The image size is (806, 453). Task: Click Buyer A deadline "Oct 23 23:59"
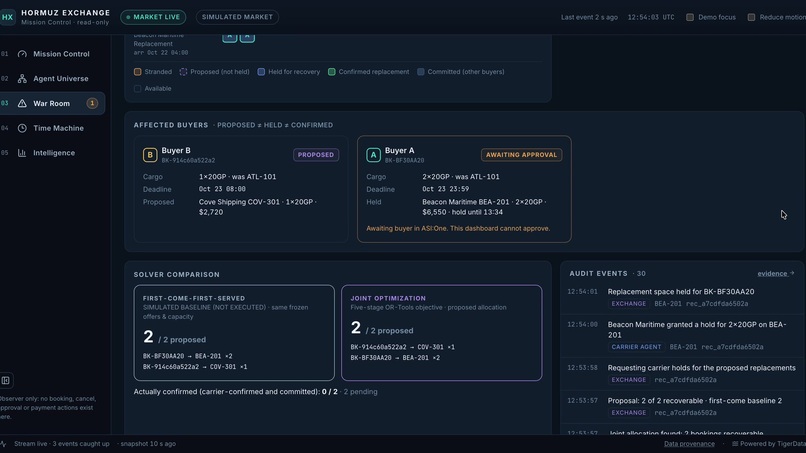(445, 189)
